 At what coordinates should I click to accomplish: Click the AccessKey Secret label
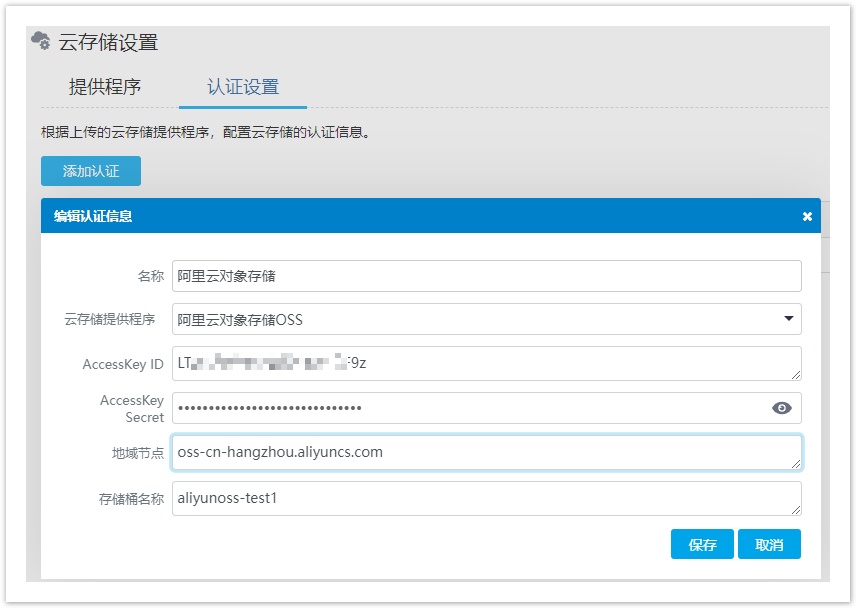point(132,409)
